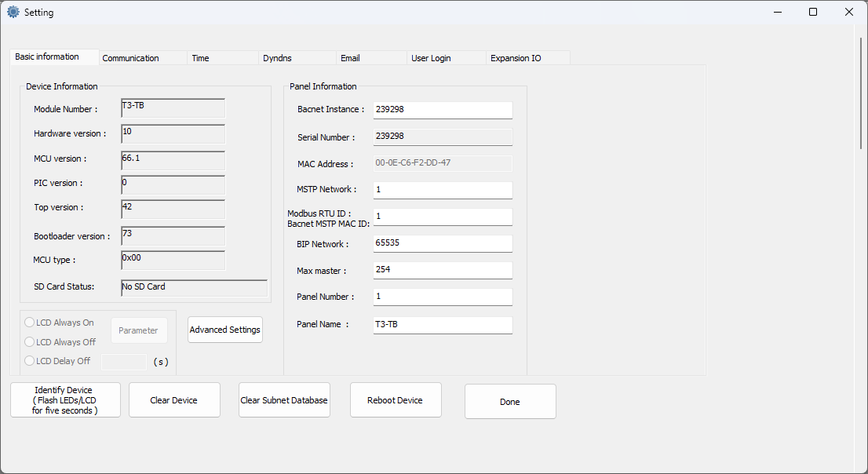
Task: Click the Done button
Action: point(510,402)
